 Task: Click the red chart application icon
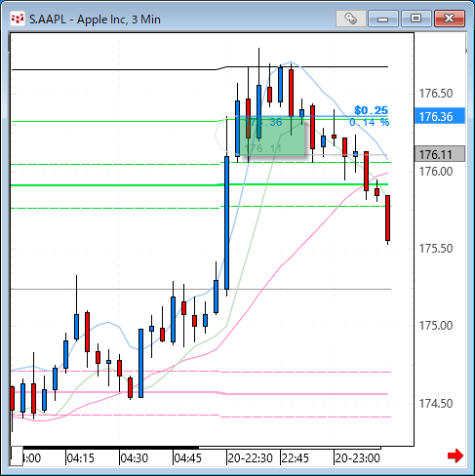coord(18,19)
